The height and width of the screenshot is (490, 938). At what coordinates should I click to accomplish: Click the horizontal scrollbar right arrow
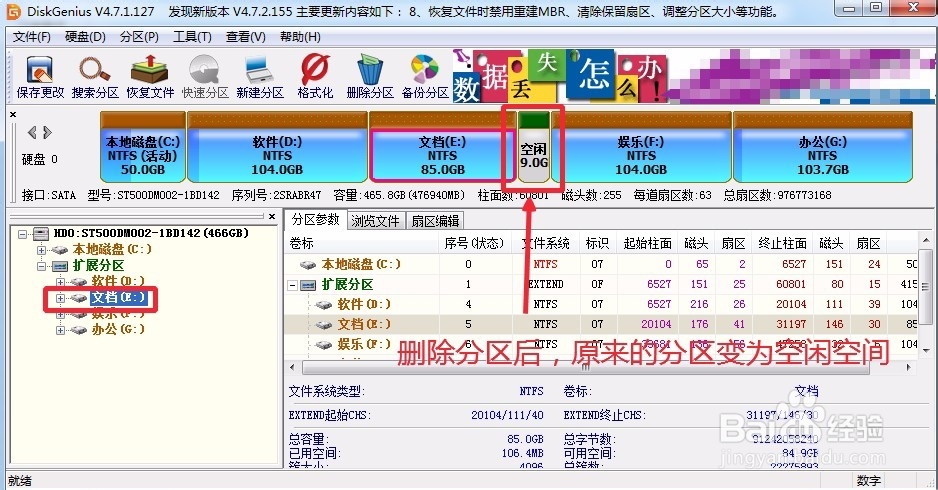point(909,367)
